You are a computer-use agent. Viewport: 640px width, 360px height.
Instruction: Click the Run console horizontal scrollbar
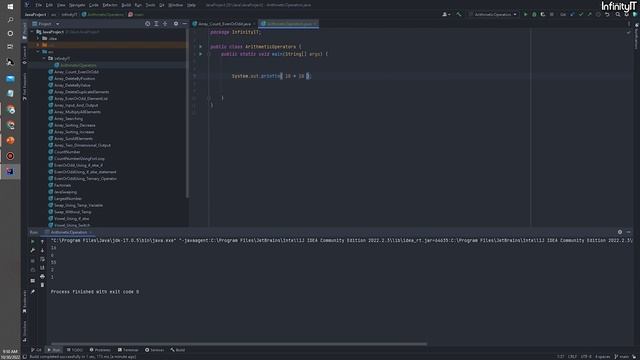tap(239, 344)
